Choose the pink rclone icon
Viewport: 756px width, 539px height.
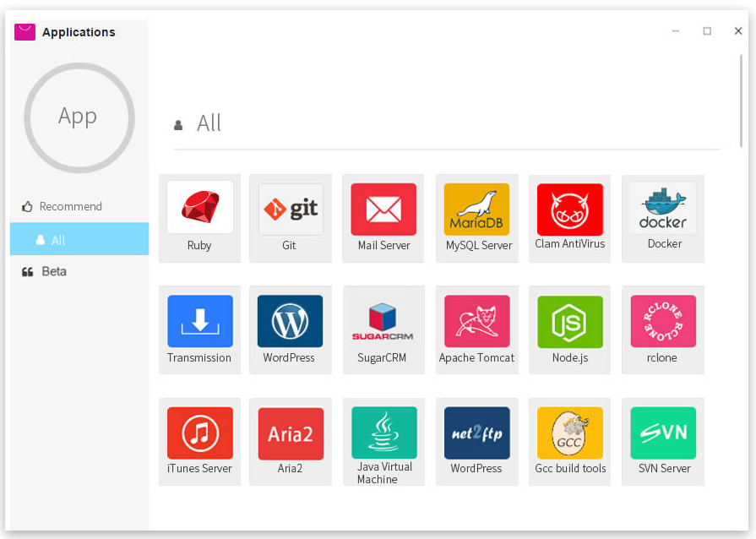coord(663,321)
